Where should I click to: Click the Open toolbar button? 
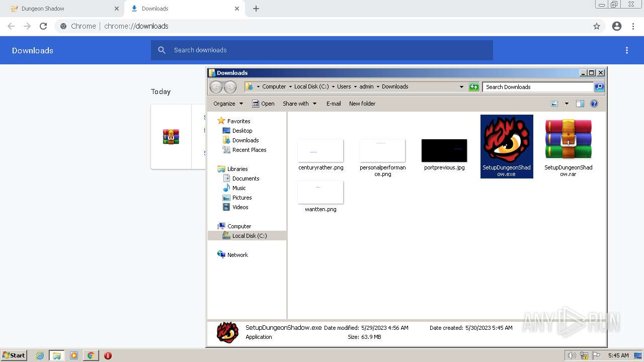point(263,104)
